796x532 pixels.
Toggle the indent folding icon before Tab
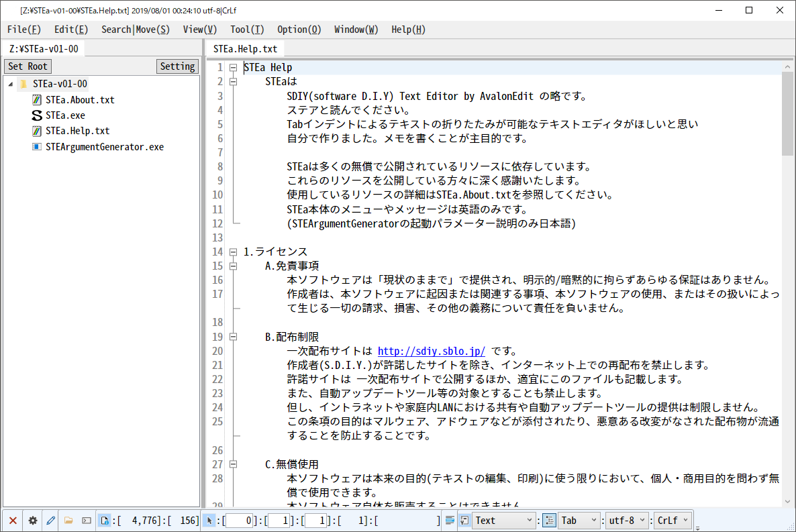[549, 521]
